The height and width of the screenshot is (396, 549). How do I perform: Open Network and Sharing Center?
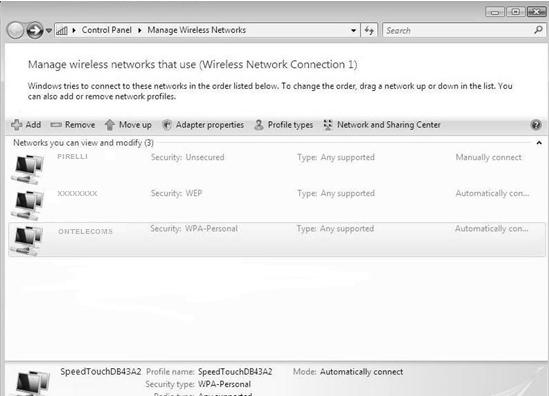[x=389, y=125]
